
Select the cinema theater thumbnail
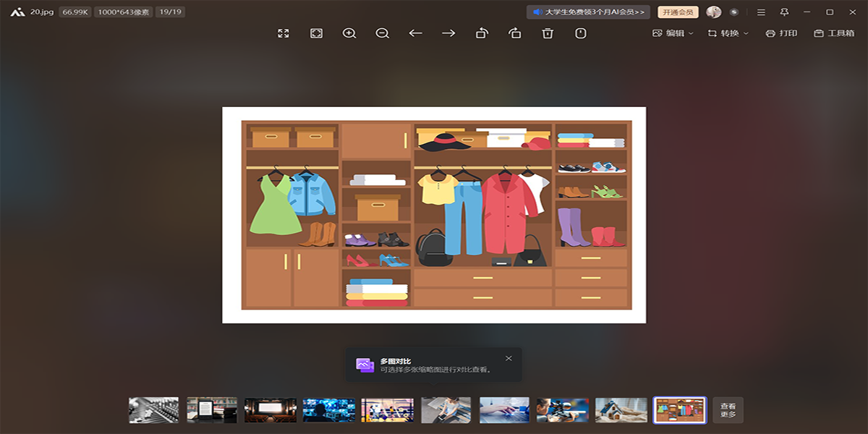point(271,410)
